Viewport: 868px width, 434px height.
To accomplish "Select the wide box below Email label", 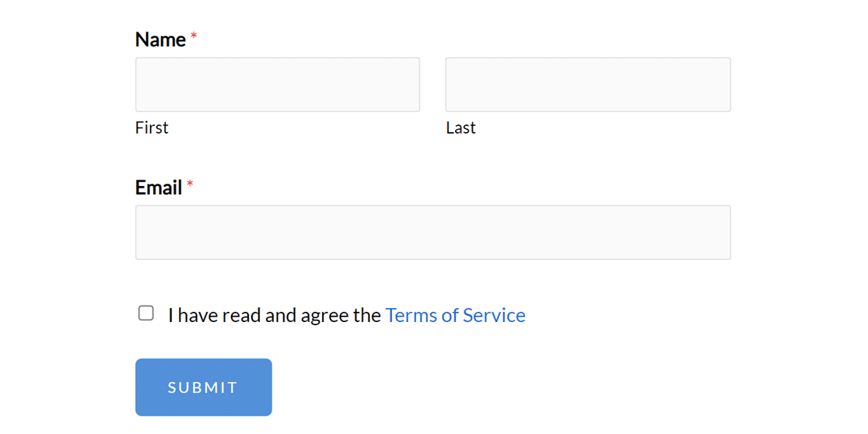I will point(432,233).
